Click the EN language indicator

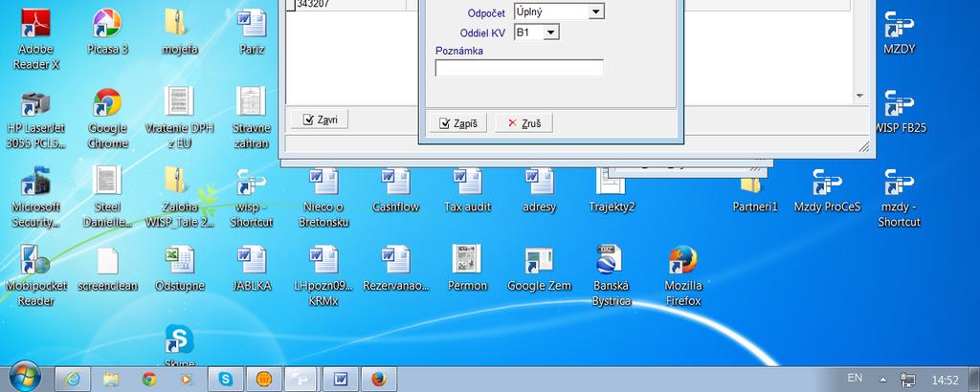[x=855, y=379]
